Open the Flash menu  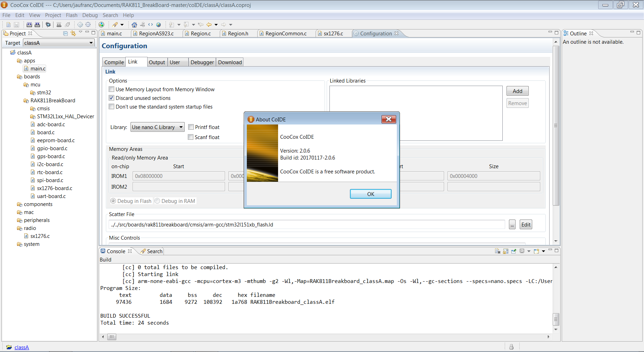tap(72, 15)
